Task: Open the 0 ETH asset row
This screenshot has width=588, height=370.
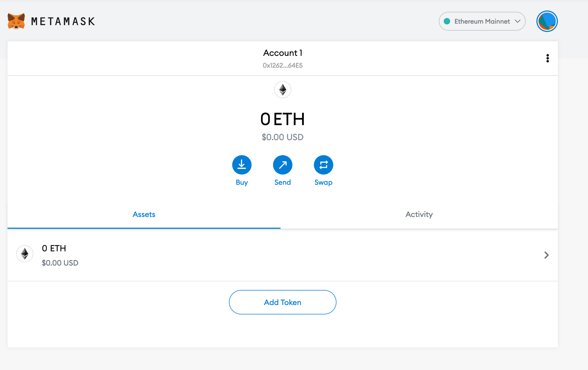Action: pyautogui.click(x=283, y=255)
